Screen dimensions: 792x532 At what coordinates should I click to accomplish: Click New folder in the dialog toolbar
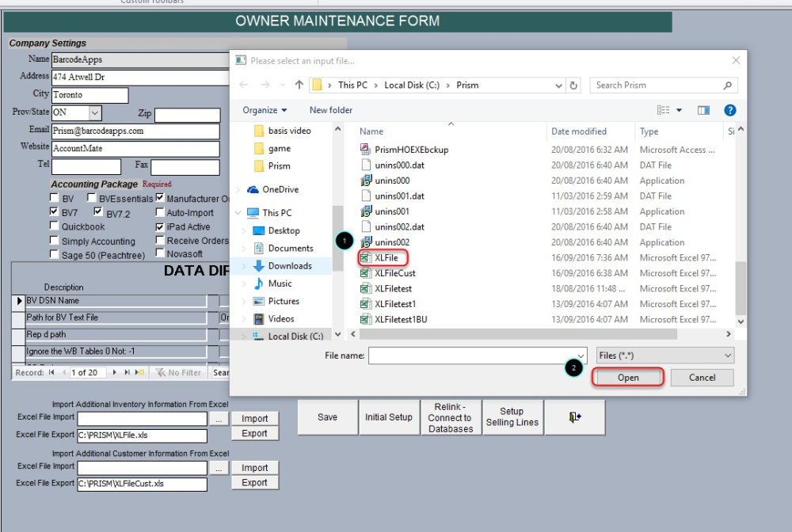331,110
